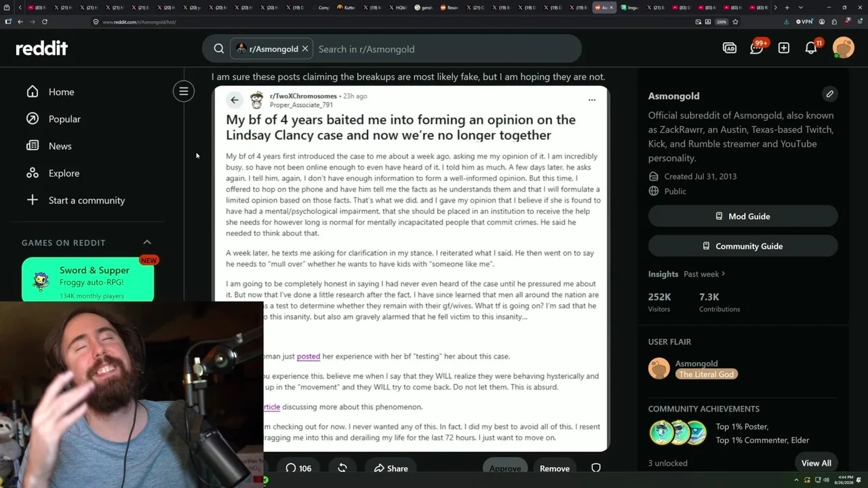Switch to the HQiki browser tab
The image size is (868, 488).
[399, 7]
